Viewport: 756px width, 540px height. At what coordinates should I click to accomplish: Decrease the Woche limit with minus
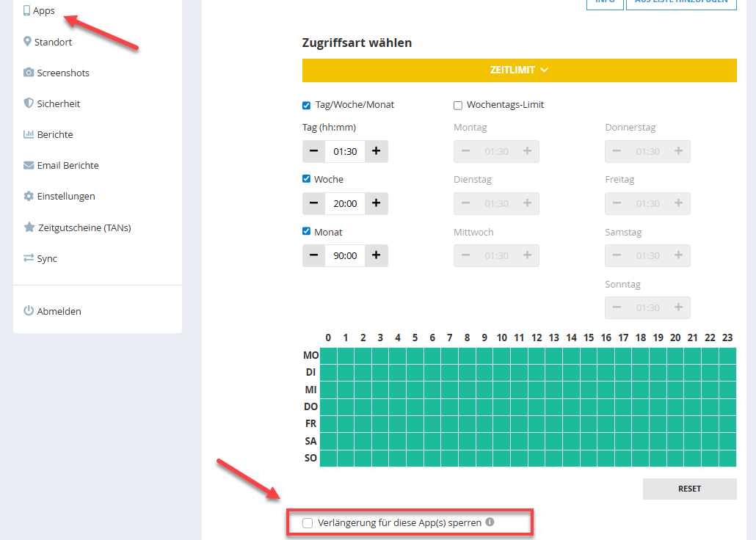click(313, 203)
